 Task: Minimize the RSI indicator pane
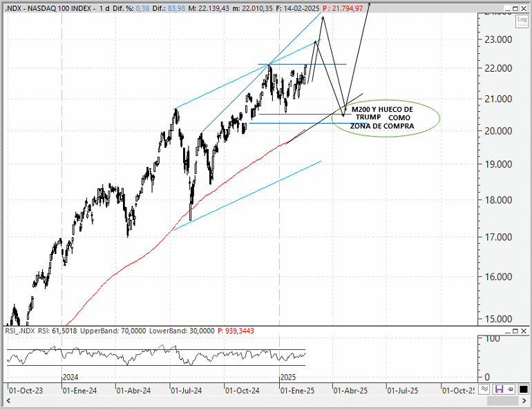pos(507,331)
